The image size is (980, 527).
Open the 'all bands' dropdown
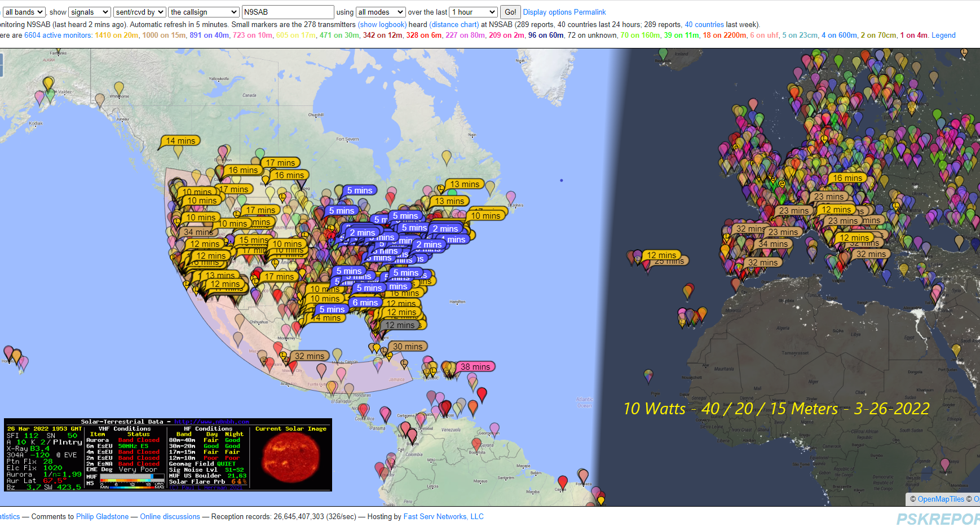[x=24, y=12]
